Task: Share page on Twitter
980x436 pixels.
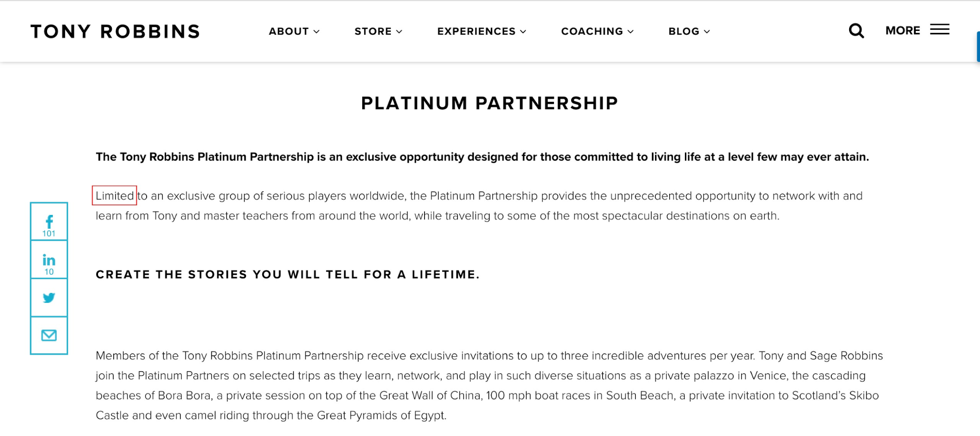Action: tap(49, 298)
